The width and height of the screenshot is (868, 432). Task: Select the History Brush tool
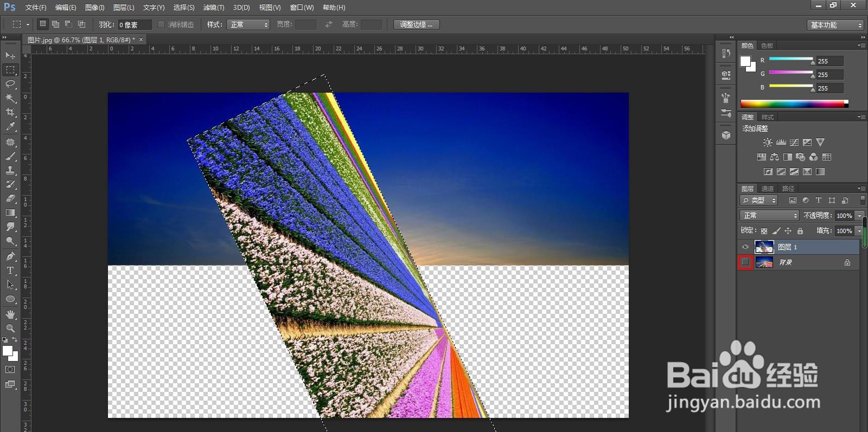pos(10,184)
